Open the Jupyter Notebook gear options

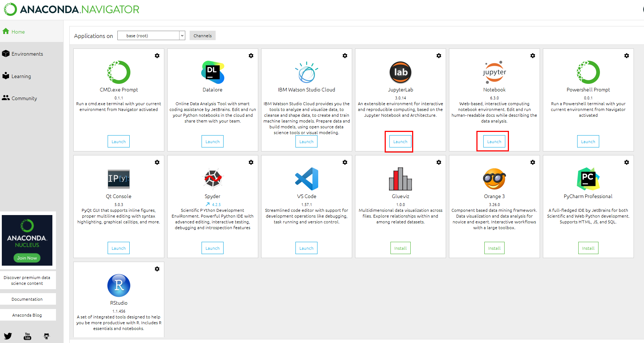tap(533, 56)
